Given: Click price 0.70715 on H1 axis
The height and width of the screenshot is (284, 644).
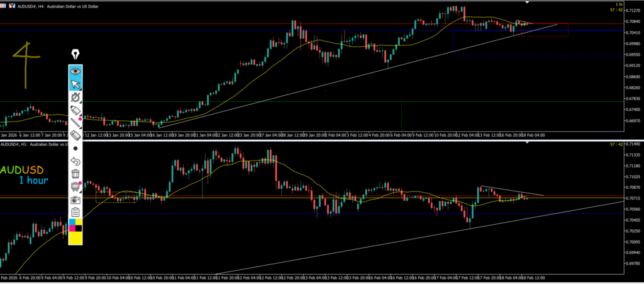Looking at the screenshot, I should pyautogui.click(x=632, y=198).
